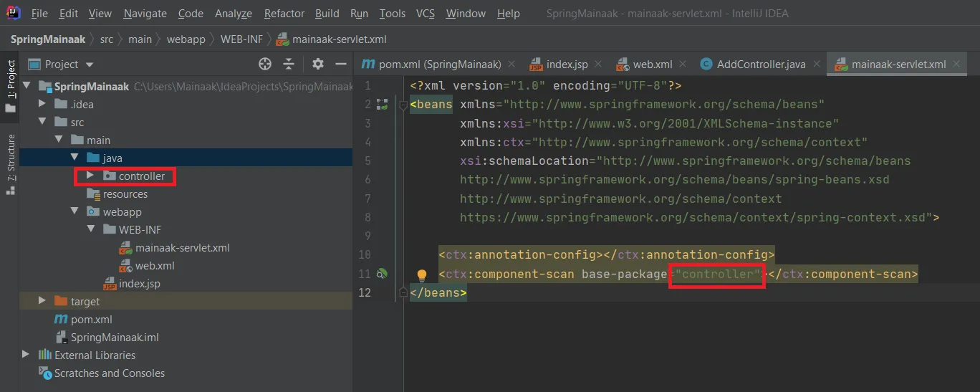The height and width of the screenshot is (392, 980).
Task: Click the Locate/Select Opened File icon
Action: (x=265, y=64)
